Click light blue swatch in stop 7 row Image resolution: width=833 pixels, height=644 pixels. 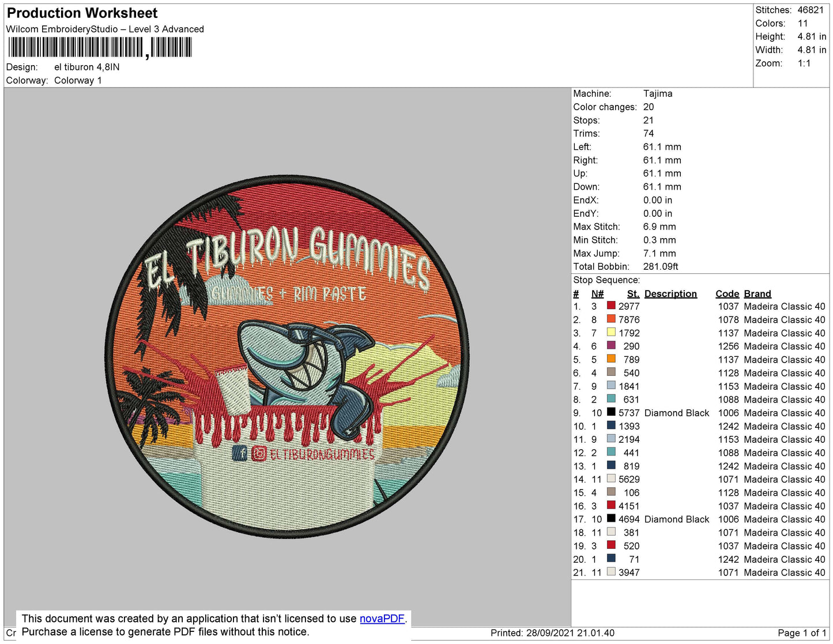(611, 385)
